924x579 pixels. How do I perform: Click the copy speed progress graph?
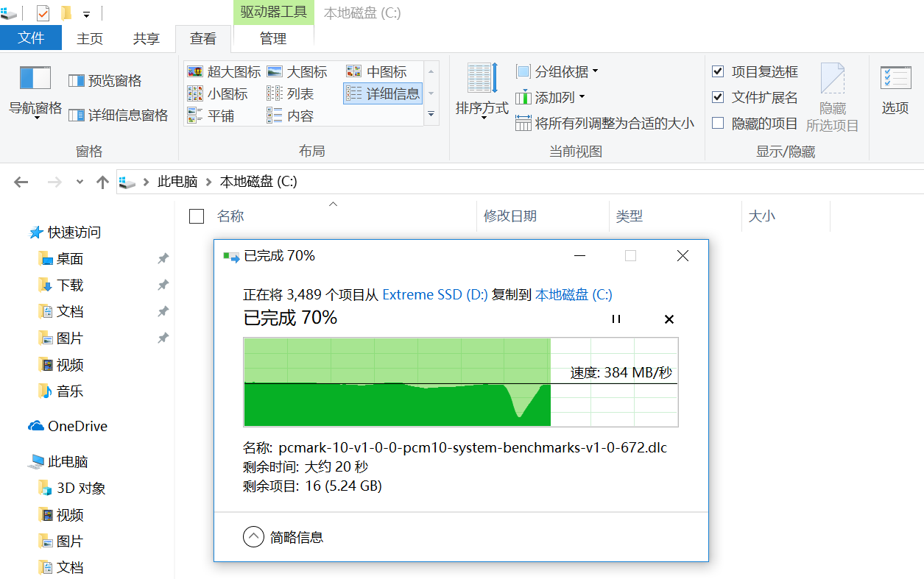tap(461, 383)
